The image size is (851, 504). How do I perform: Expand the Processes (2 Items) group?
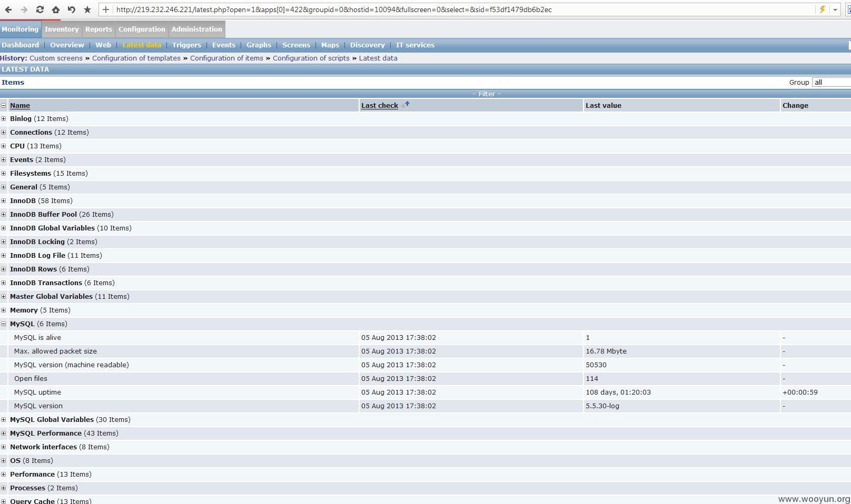(4, 488)
